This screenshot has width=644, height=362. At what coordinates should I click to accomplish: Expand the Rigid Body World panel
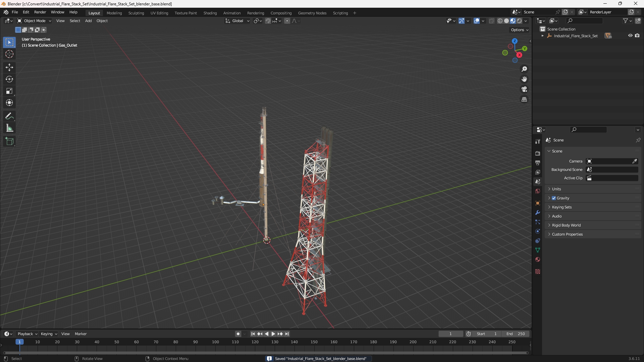click(x=566, y=225)
